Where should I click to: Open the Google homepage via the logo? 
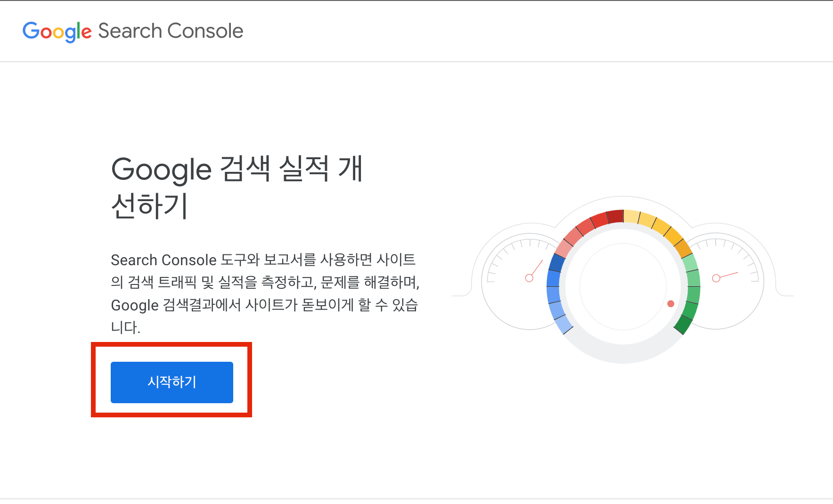tap(57, 31)
